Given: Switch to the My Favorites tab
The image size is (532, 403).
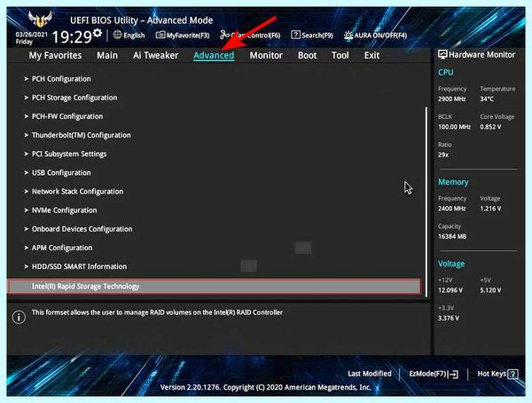Looking at the screenshot, I should click(55, 55).
